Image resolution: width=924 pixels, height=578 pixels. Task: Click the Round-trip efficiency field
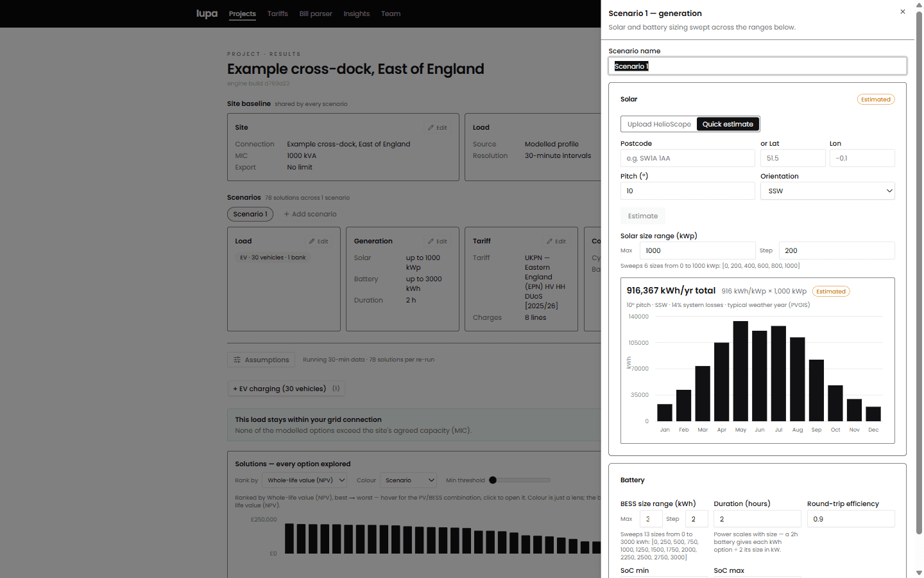click(x=851, y=519)
